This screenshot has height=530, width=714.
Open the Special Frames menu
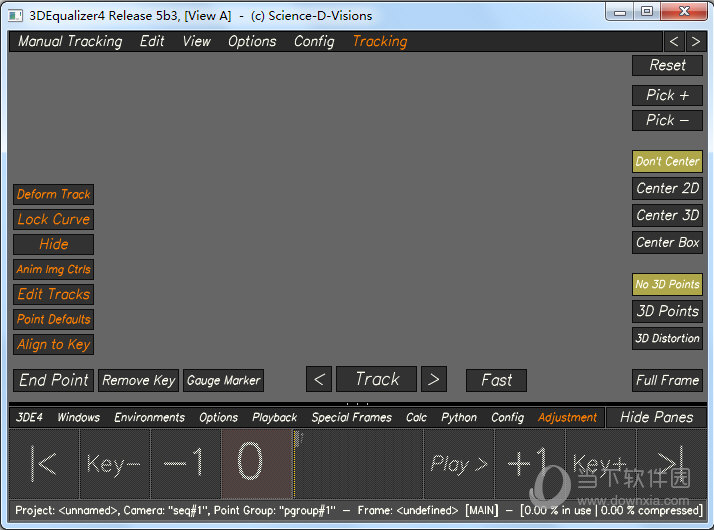coord(352,417)
